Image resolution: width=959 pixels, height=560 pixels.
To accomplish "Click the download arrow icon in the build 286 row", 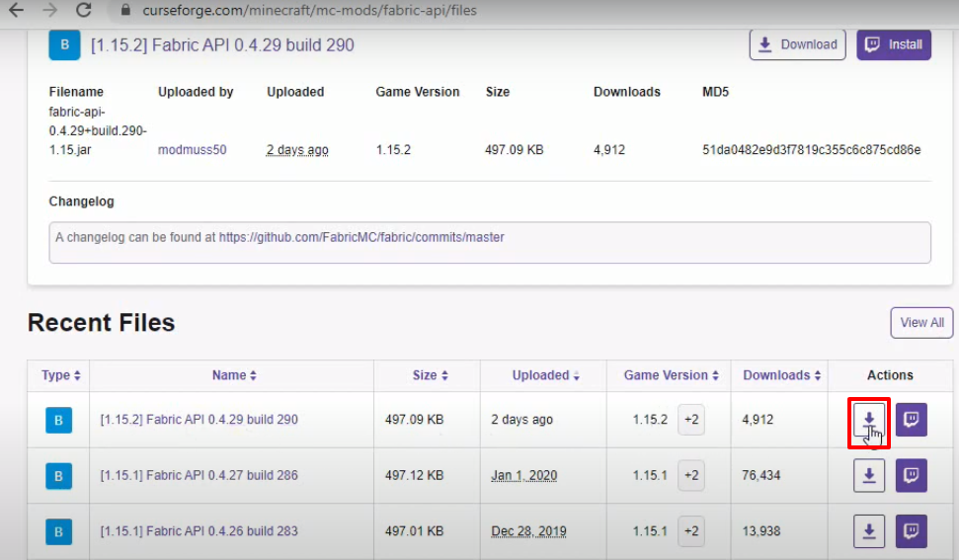I will click(x=869, y=475).
